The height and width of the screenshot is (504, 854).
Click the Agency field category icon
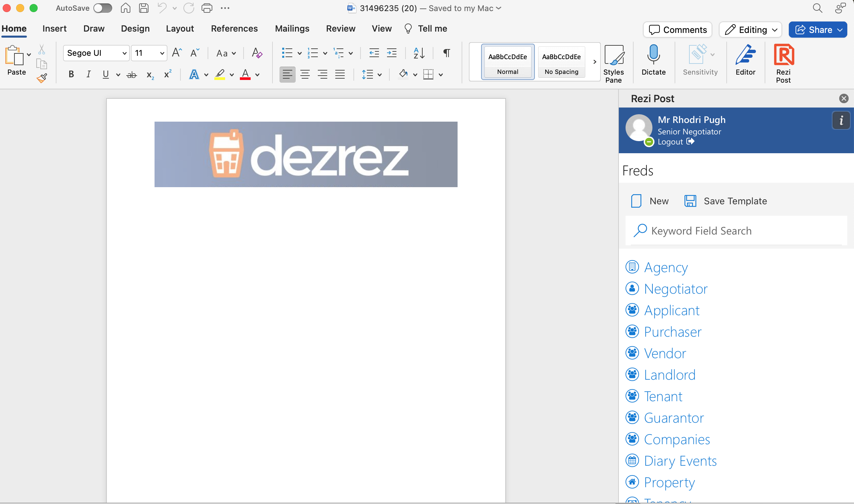(x=632, y=267)
